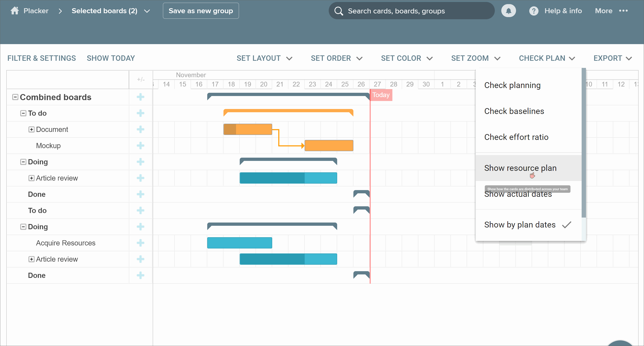The image size is (644, 346).
Task: Click the orange Mockup Gantt bar
Action: point(329,146)
